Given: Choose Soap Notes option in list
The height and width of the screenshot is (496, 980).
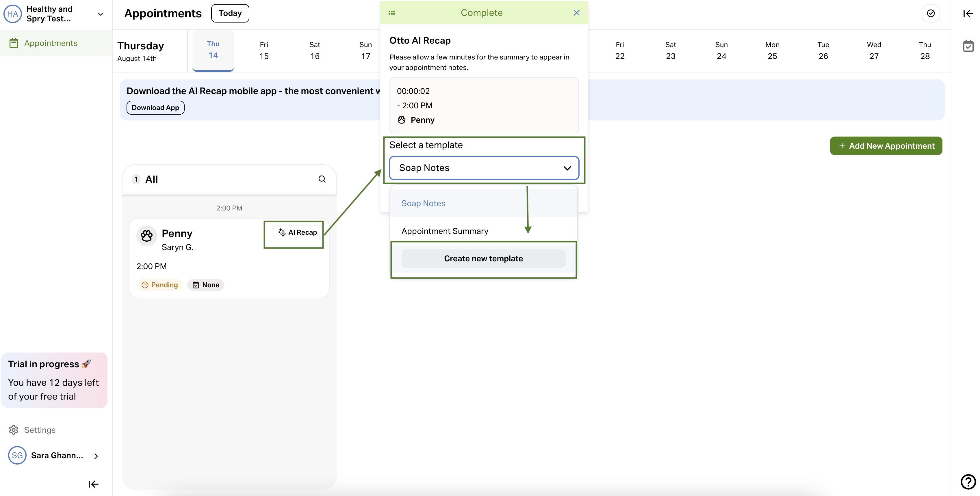Looking at the screenshot, I should (423, 203).
